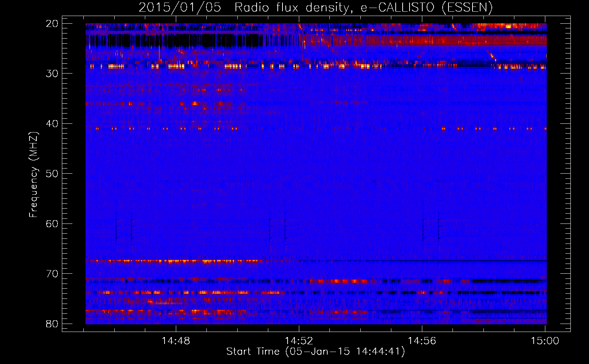The image size is (589, 364).
Task: Click the 'Start Time (05-Jan-15 14:44:41)' axis label
Action: coord(316,352)
